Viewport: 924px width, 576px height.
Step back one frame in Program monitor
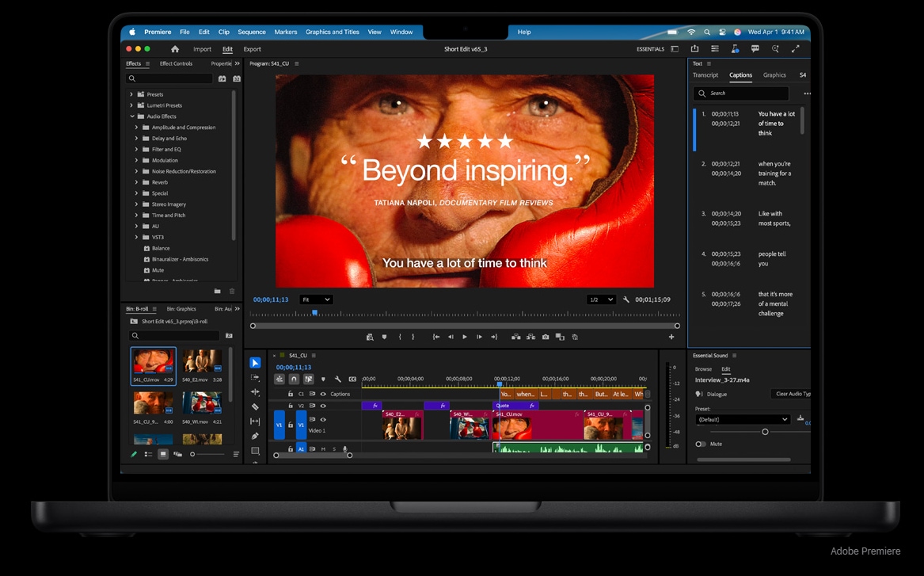[x=451, y=337]
